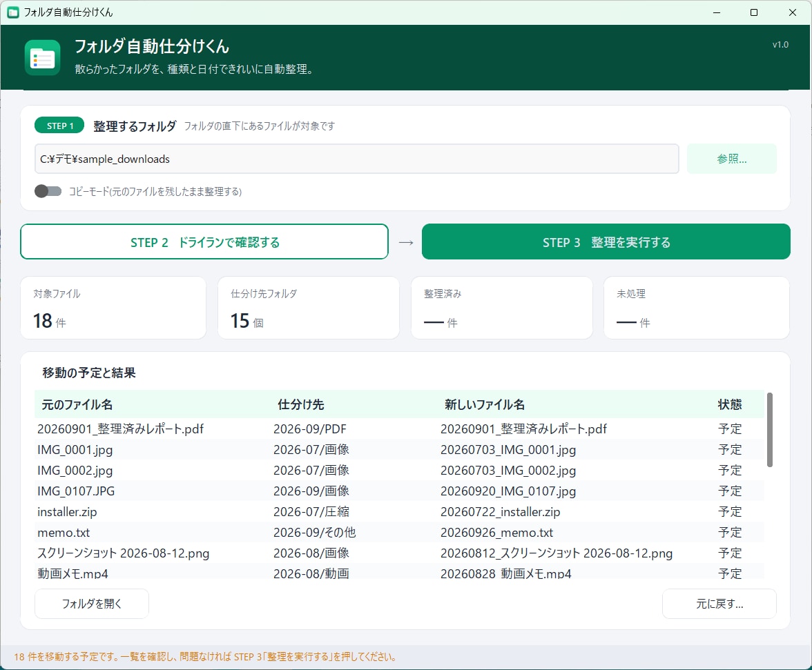The image size is (812, 670).
Task: Click the orange status bar message
Action: pyautogui.click(x=205, y=657)
